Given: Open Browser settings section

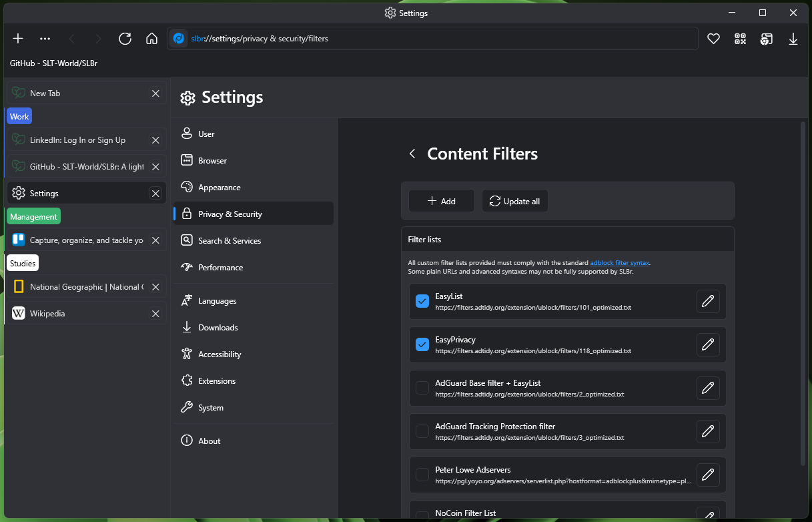Looking at the screenshot, I should click(x=254, y=161).
